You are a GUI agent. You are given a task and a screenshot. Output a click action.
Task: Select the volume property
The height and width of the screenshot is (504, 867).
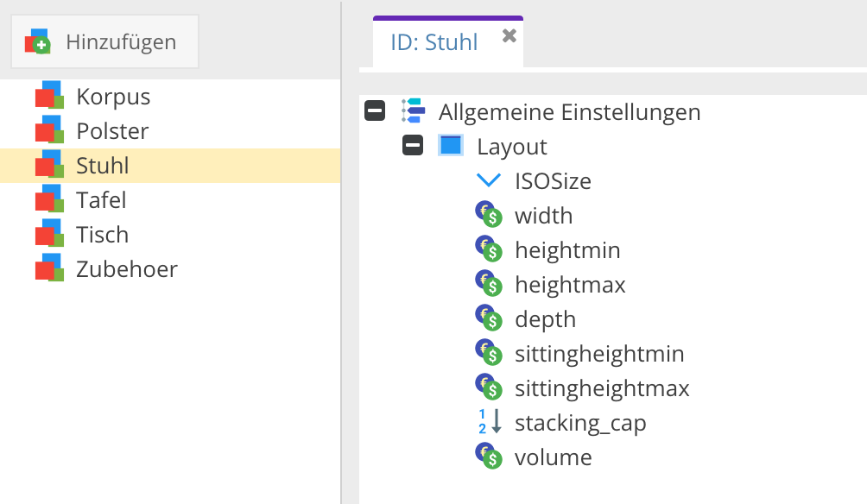tap(553, 457)
